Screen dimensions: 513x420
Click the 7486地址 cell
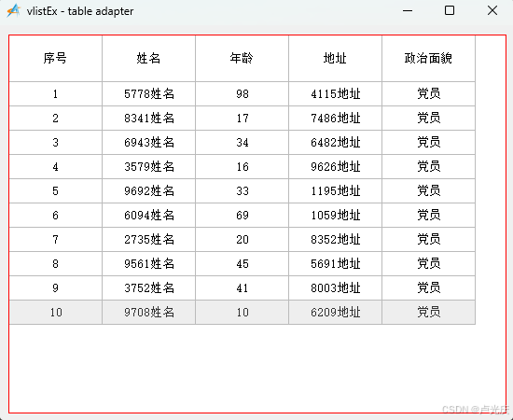point(336,119)
